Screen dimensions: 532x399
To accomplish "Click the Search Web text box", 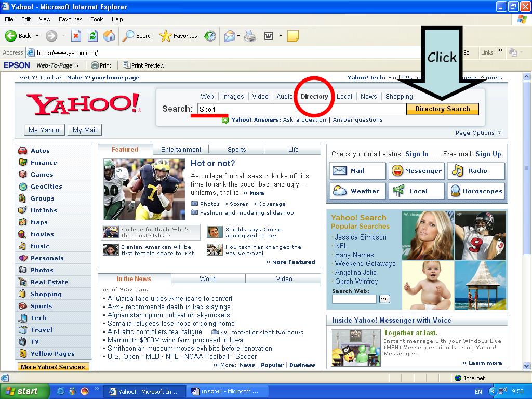I will click(354, 299).
